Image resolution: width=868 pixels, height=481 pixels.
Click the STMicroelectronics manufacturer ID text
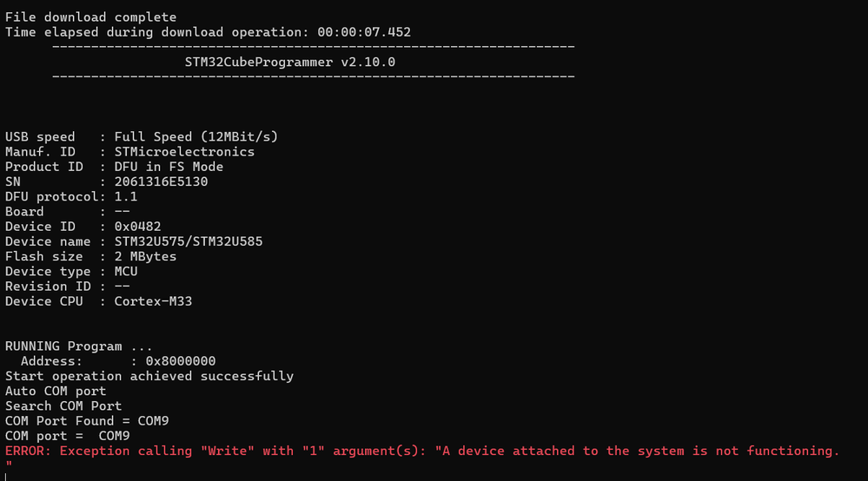click(x=184, y=152)
